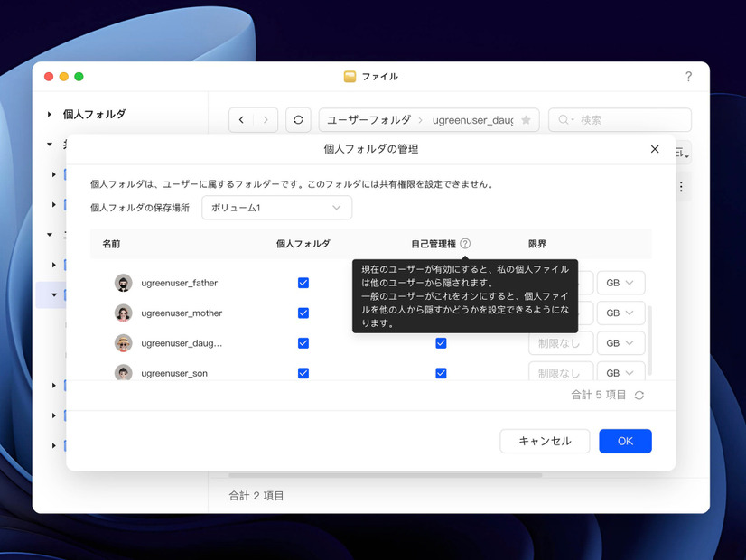The width and height of the screenshot is (746, 560).
Task: Click ugreenuser_mother avatar
Action: pos(123,313)
